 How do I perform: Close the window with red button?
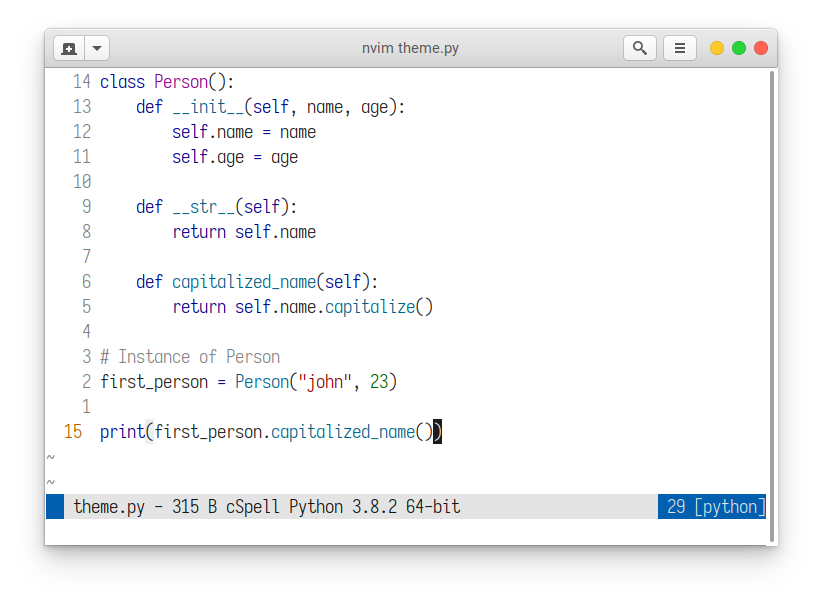(761, 48)
